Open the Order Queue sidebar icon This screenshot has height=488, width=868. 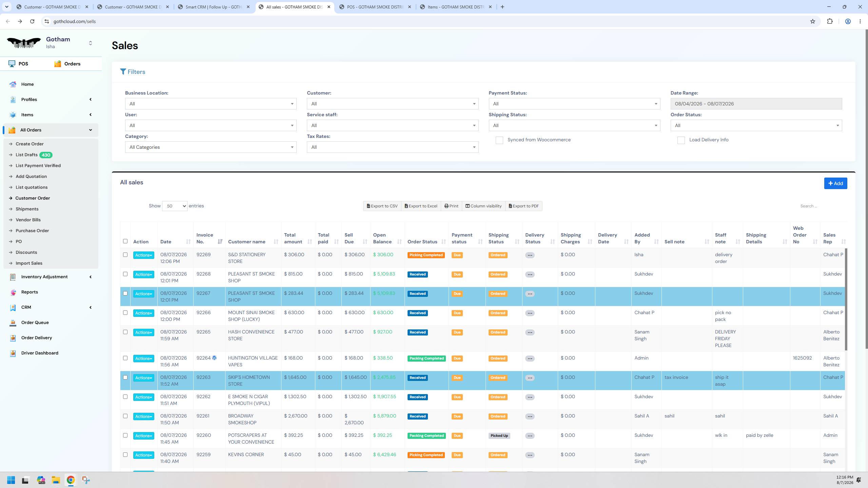coord(13,323)
